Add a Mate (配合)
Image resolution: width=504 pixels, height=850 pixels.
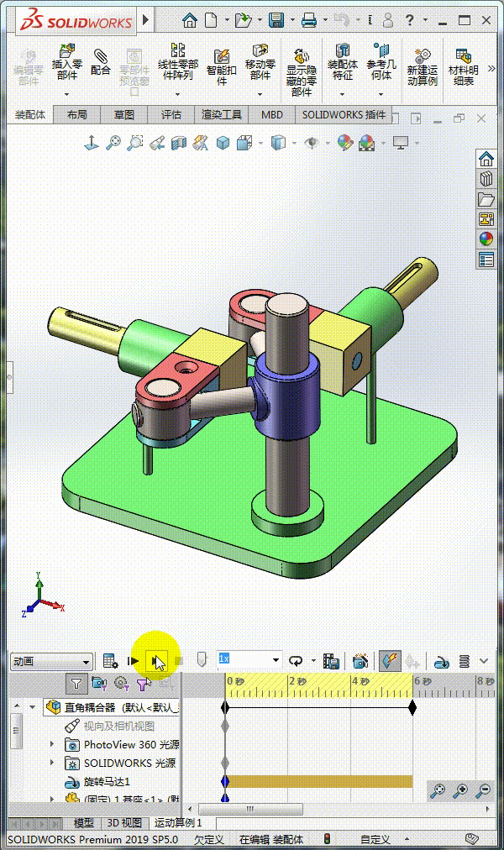[x=100, y=62]
